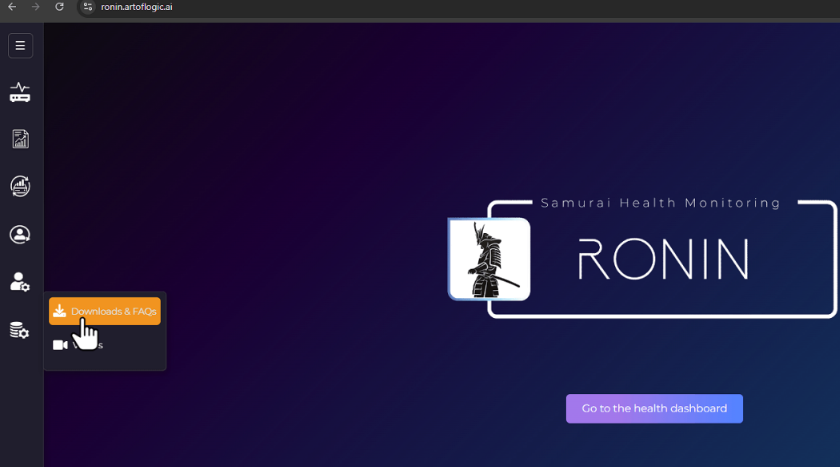Select the Videos item in the popup menu

[x=90, y=345]
